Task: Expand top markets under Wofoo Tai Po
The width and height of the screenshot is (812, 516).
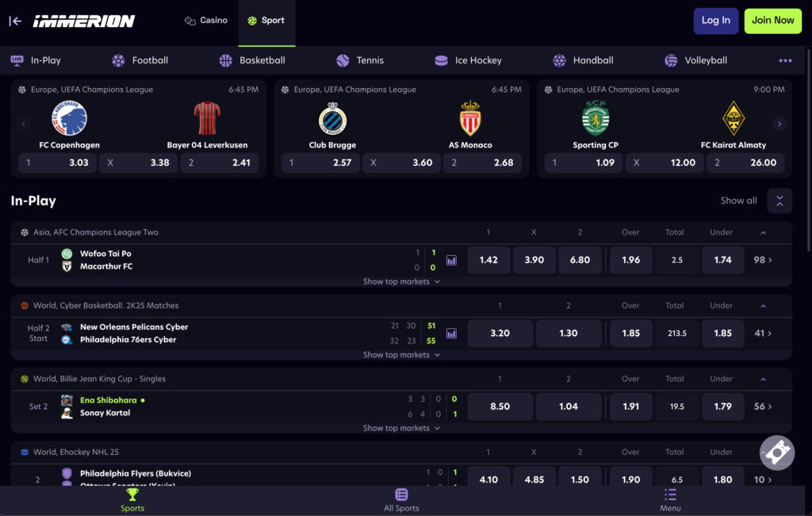Action: coord(401,281)
